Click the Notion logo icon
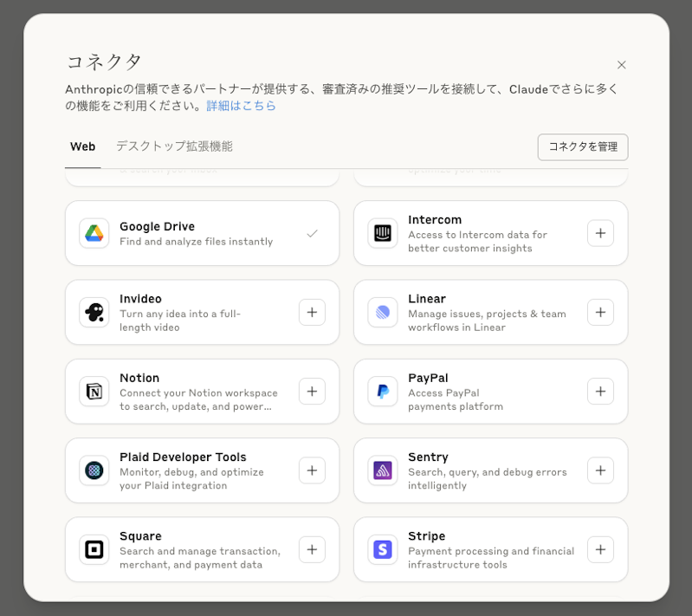The image size is (692, 616). tap(94, 392)
